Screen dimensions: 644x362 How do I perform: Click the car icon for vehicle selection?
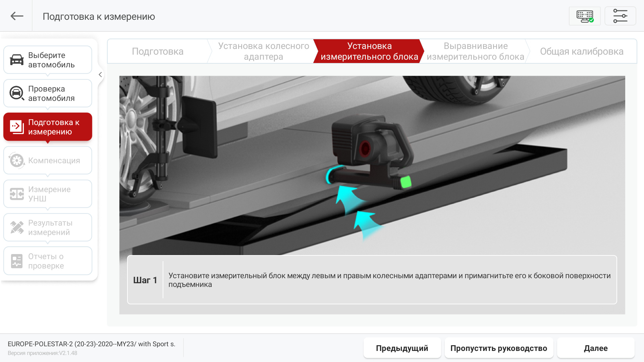pyautogui.click(x=16, y=60)
